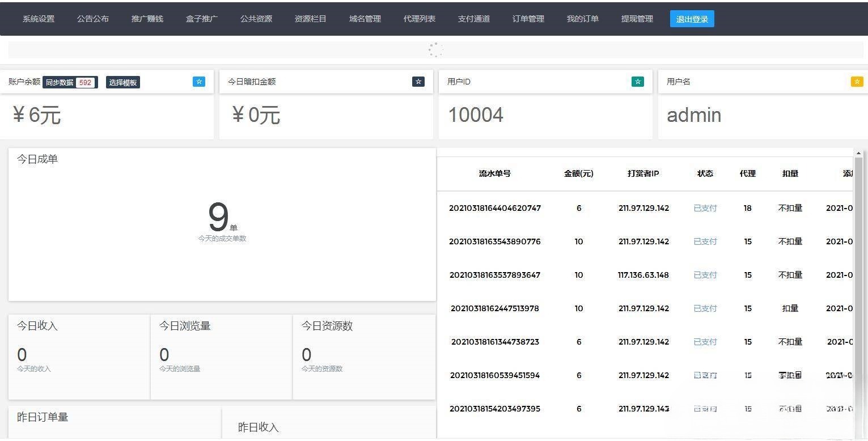View the 代理列表 page
Image resolution: width=868 pixels, height=441 pixels.
pyautogui.click(x=419, y=19)
